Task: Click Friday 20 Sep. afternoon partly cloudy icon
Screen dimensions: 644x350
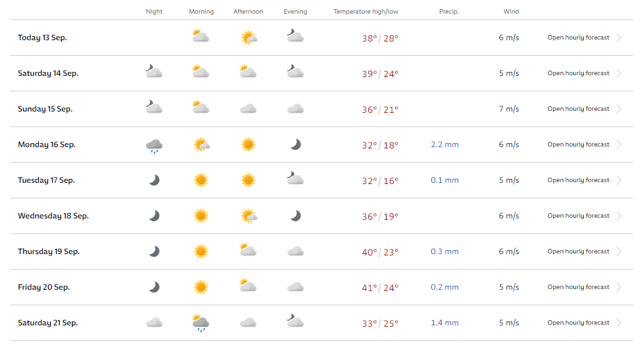Action: point(248,285)
